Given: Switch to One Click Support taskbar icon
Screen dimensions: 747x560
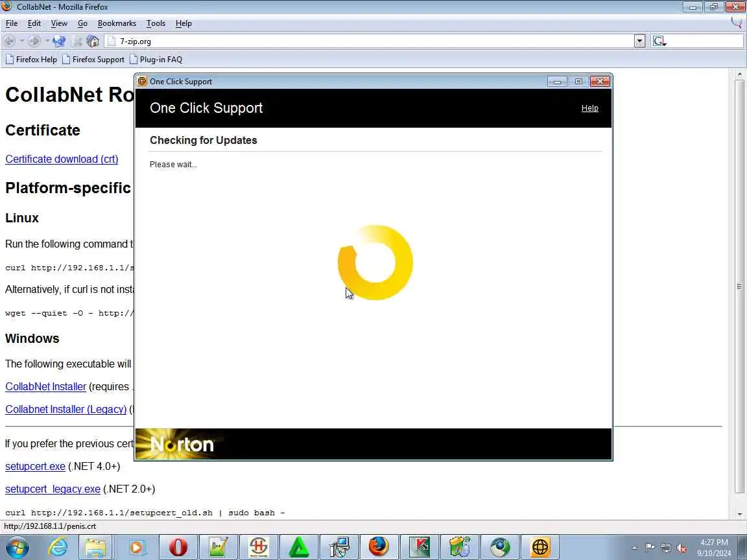Looking at the screenshot, I should tap(540, 547).
